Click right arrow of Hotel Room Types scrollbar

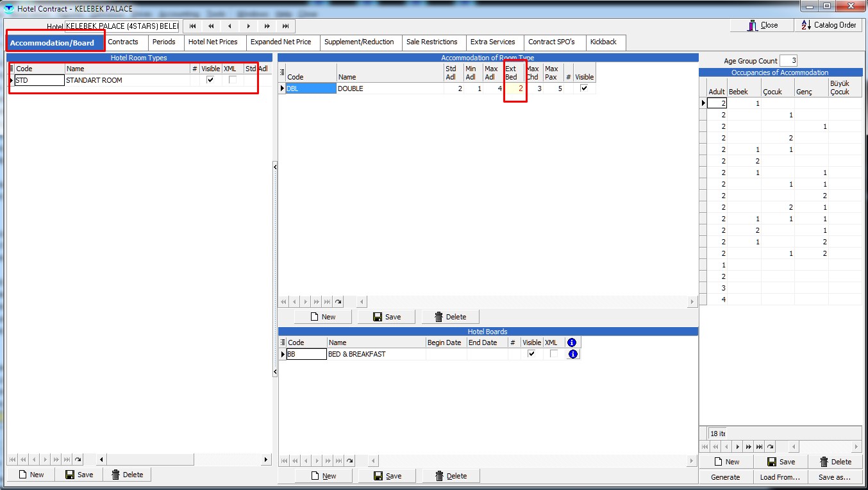[x=266, y=460]
